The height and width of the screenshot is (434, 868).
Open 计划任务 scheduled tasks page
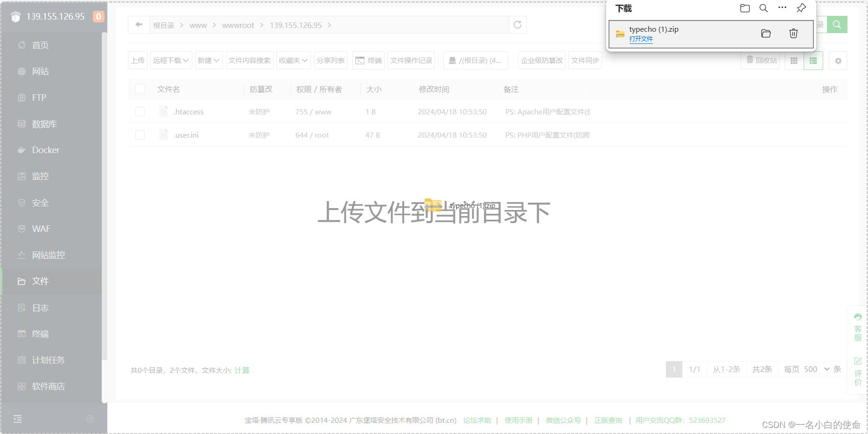[x=49, y=360]
